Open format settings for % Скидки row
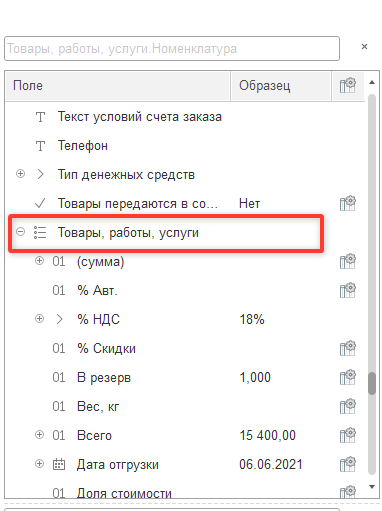 348,348
